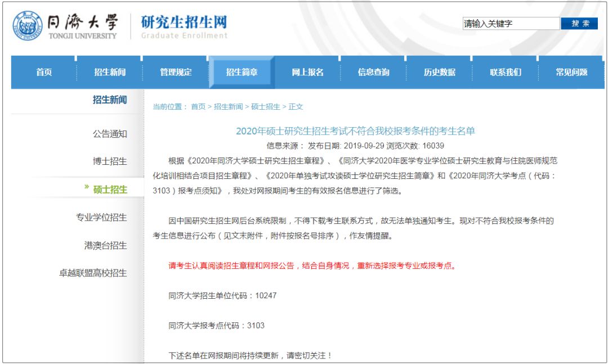Open the 首页 navigation tab

point(44,73)
